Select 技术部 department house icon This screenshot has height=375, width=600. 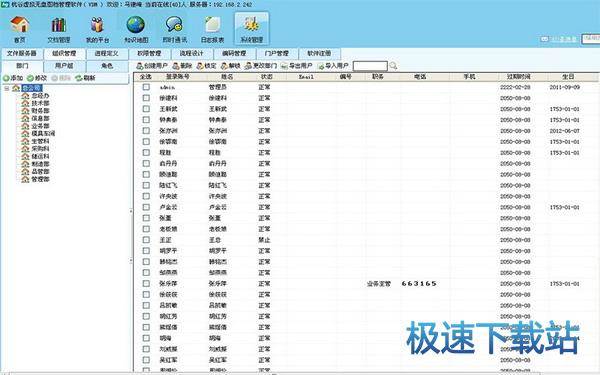point(25,103)
